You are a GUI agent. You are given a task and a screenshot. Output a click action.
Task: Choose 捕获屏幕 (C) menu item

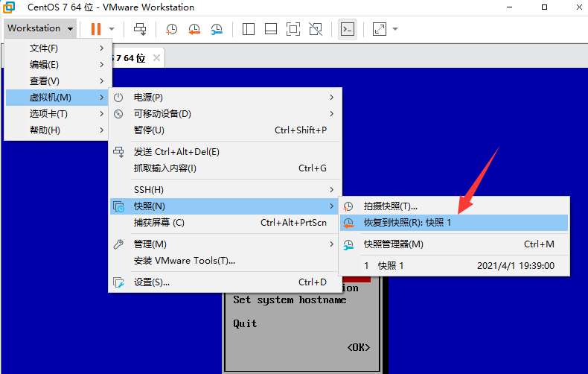click(x=225, y=223)
